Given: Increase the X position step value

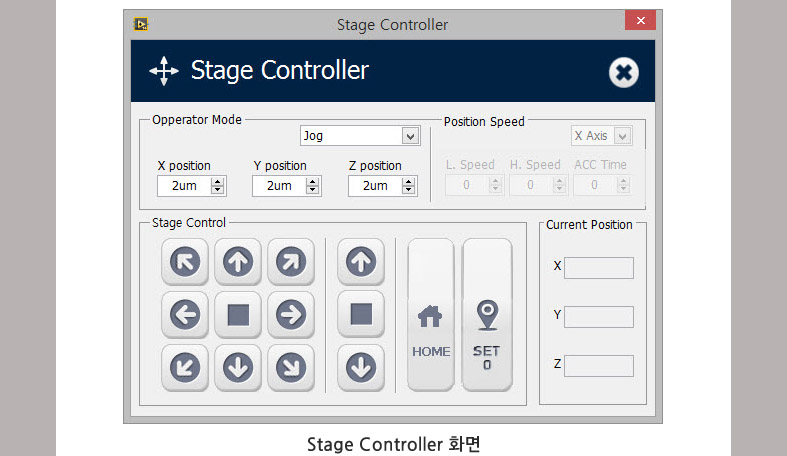Looking at the screenshot, I should coord(217,182).
